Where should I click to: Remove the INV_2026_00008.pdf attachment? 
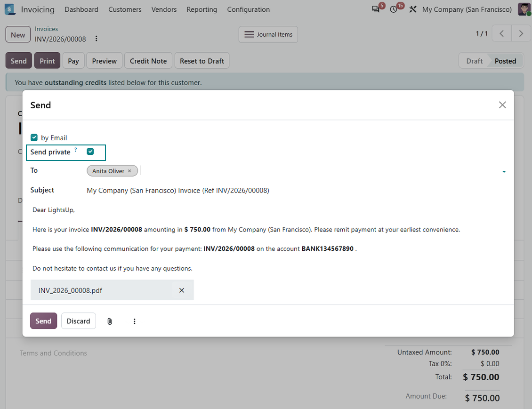point(182,290)
